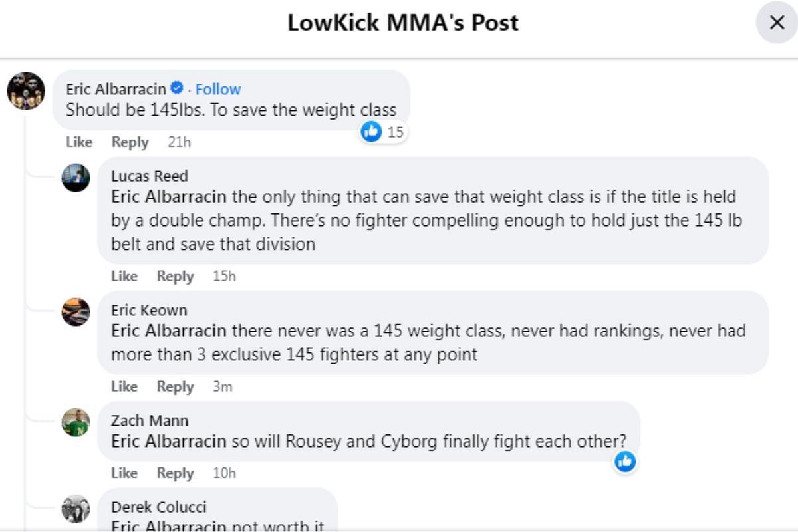This screenshot has height=532, width=798.
Task: Open Lucas Reed's avatar
Action: [x=76, y=178]
